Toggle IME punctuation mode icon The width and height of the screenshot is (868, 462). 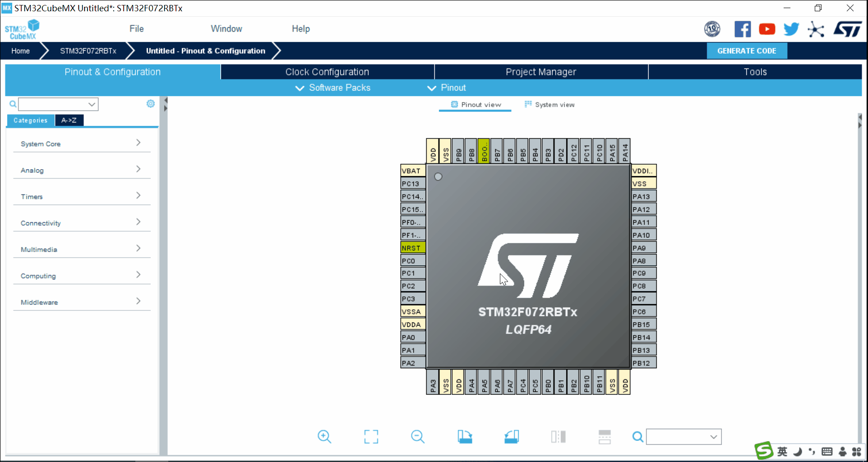coord(812,451)
